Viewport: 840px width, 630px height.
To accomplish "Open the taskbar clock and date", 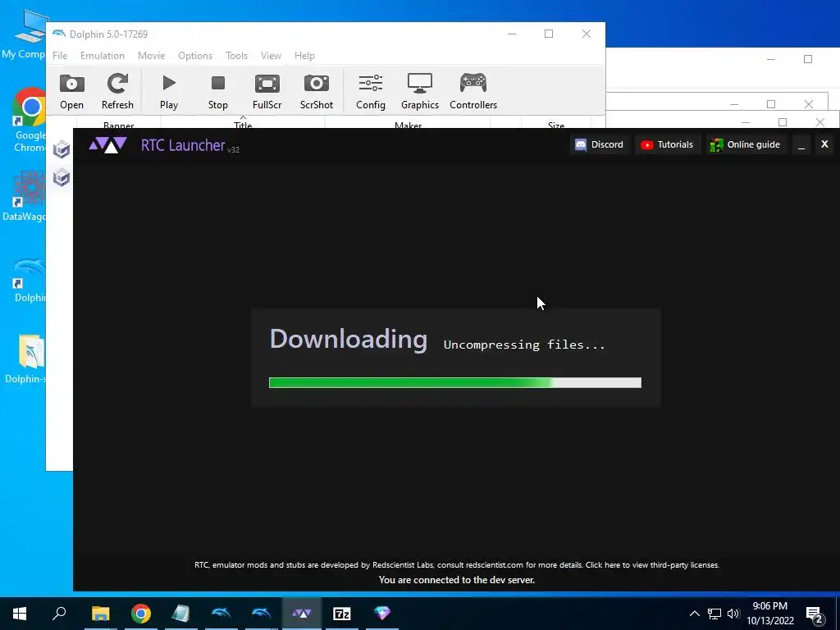I will pos(770,614).
